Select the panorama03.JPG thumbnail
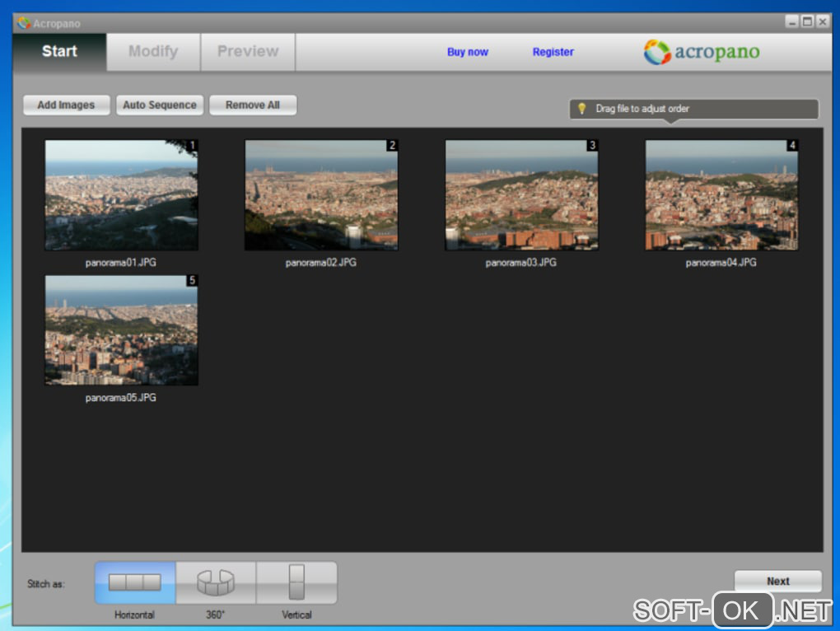Screen dimensions: 840x631 coord(522,195)
